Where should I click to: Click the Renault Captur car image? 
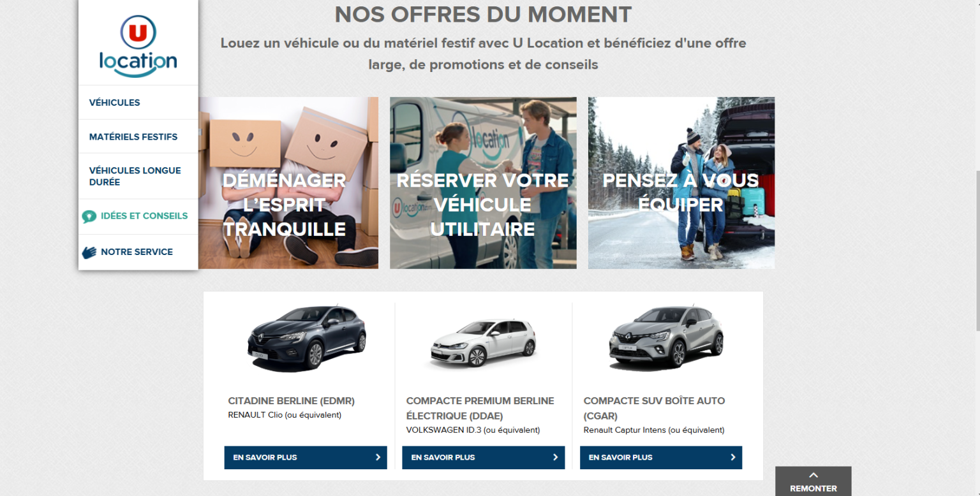pos(667,338)
